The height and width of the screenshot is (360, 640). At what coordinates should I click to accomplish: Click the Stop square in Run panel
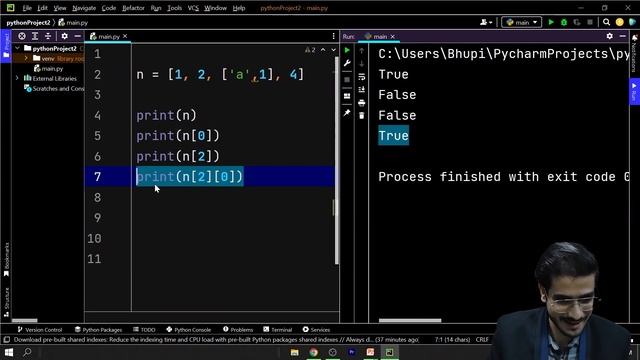pos(347,80)
